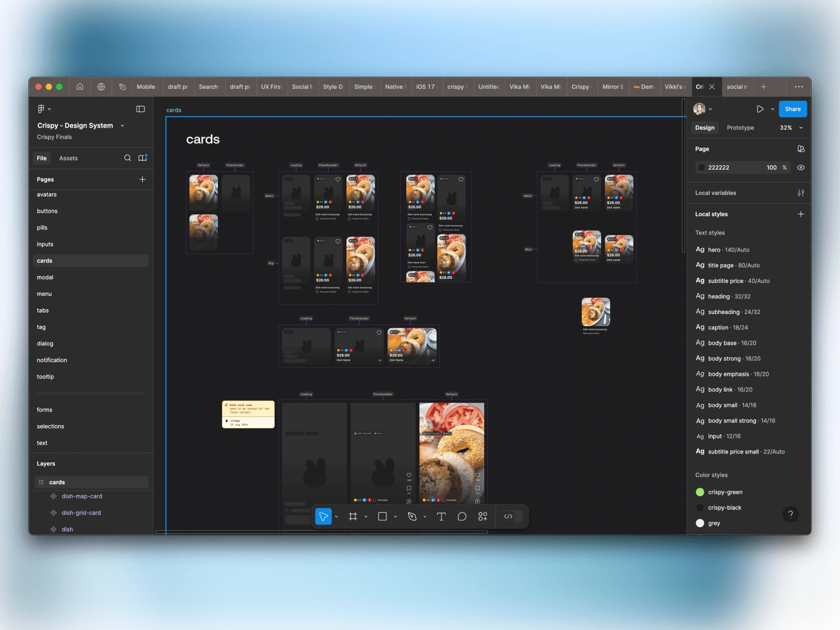Close the active Cri tab

coord(712,87)
